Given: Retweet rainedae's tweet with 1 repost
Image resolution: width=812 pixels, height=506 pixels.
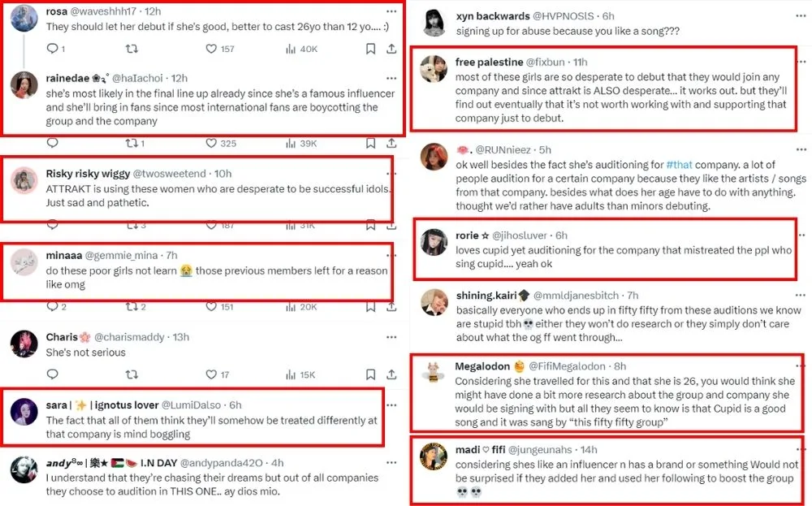Looking at the screenshot, I should 132,143.
